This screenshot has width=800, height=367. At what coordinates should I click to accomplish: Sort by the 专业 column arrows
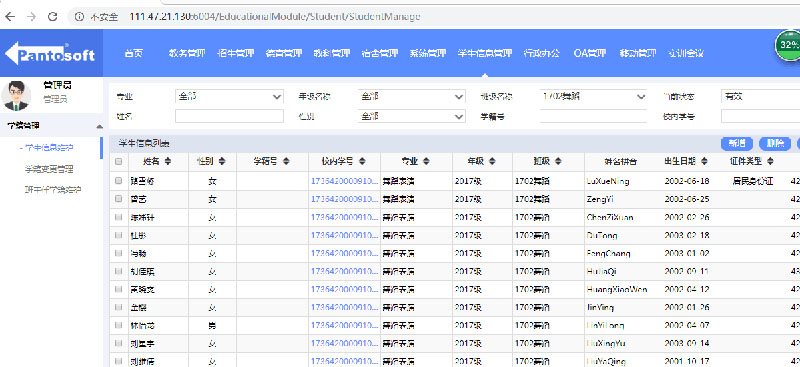tap(426, 161)
